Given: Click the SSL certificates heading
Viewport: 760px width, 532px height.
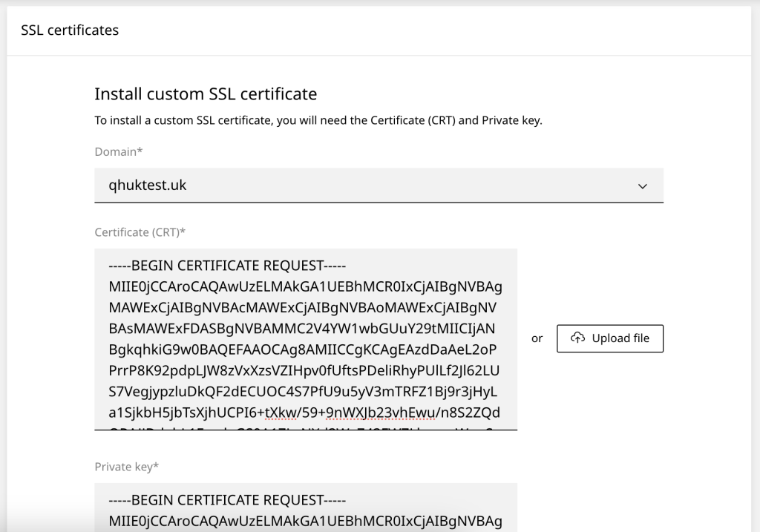Looking at the screenshot, I should tap(70, 30).
